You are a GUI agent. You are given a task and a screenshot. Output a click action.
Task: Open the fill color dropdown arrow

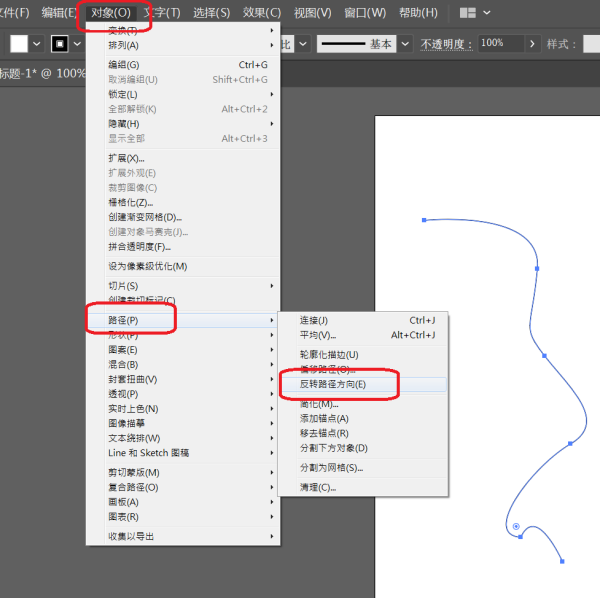pyautogui.click(x=37, y=44)
